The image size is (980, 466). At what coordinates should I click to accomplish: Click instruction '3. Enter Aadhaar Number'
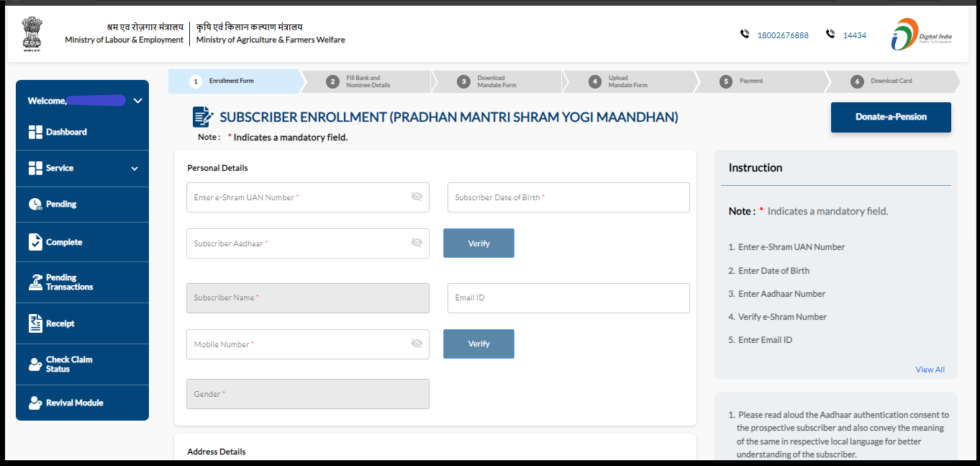point(777,294)
